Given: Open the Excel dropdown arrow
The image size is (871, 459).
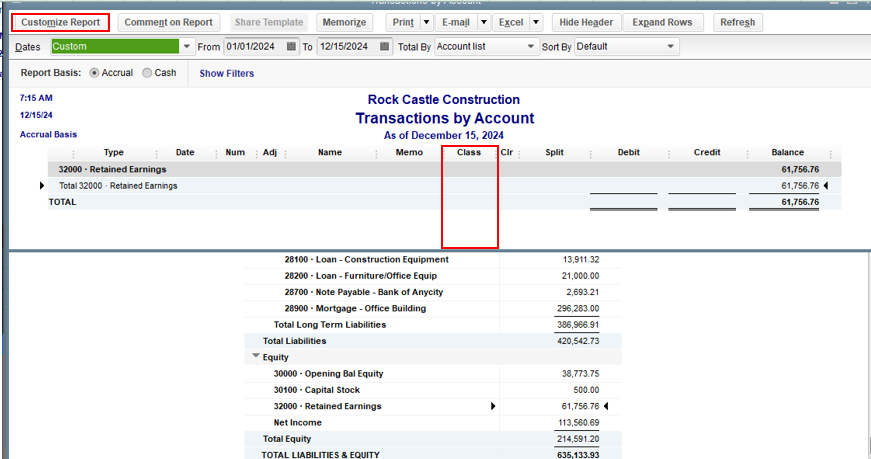Looking at the screenshot, I should click(536, 22).
